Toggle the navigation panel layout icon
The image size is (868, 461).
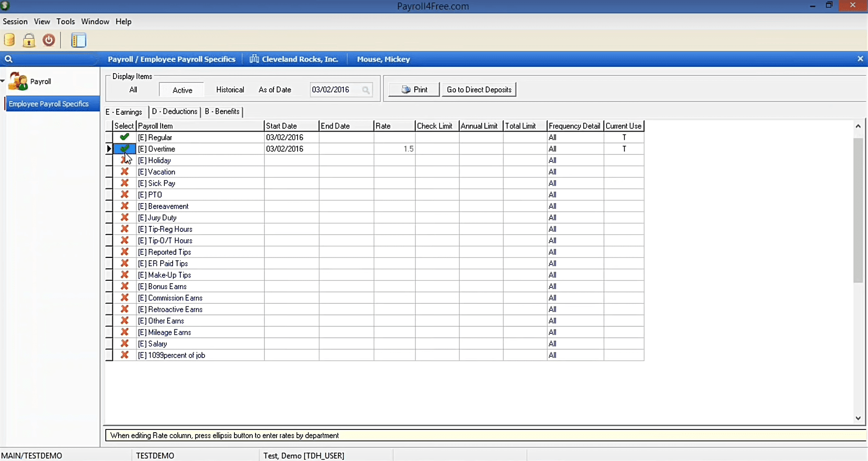pyautogui.click(x=78, y=40)
